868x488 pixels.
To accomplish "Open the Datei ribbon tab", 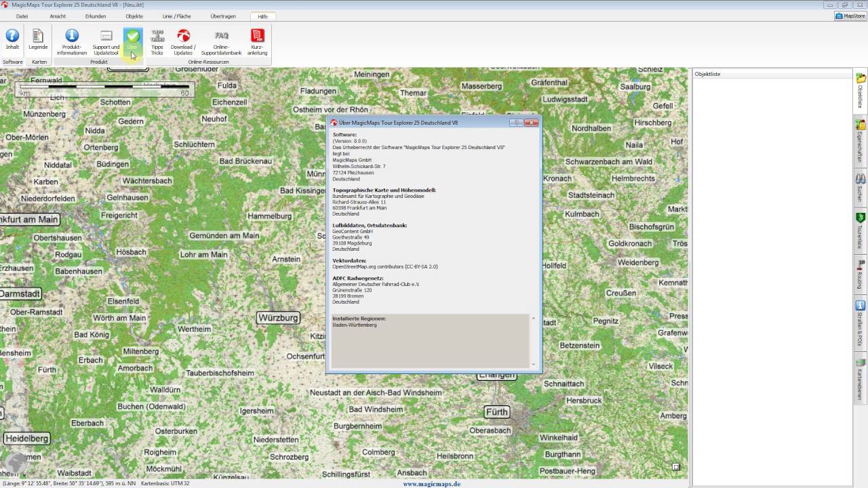I will 22,16.
